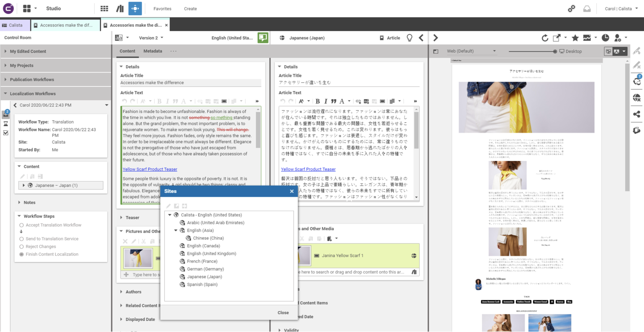Click the Japanese Article Title input field
Screen dimensions: 644x332
349,83
